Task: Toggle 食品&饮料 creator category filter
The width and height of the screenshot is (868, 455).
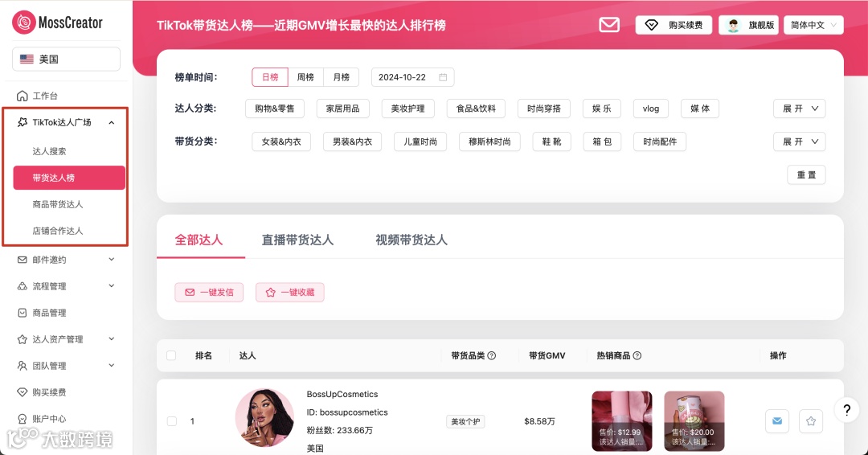Action: tap(476, 109)
